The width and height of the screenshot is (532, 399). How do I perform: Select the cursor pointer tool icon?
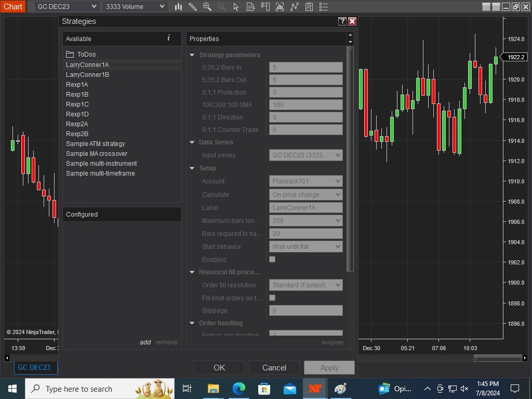[236, 6]
